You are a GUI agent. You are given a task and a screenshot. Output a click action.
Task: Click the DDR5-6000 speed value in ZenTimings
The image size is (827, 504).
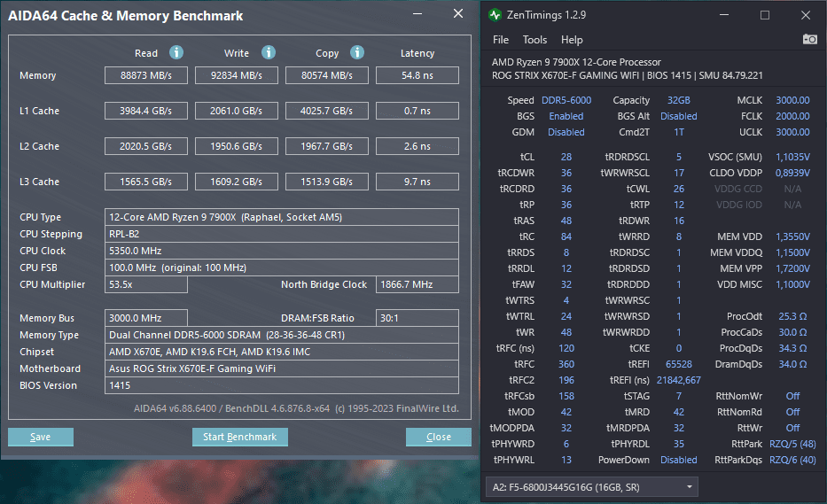point(566,100)
